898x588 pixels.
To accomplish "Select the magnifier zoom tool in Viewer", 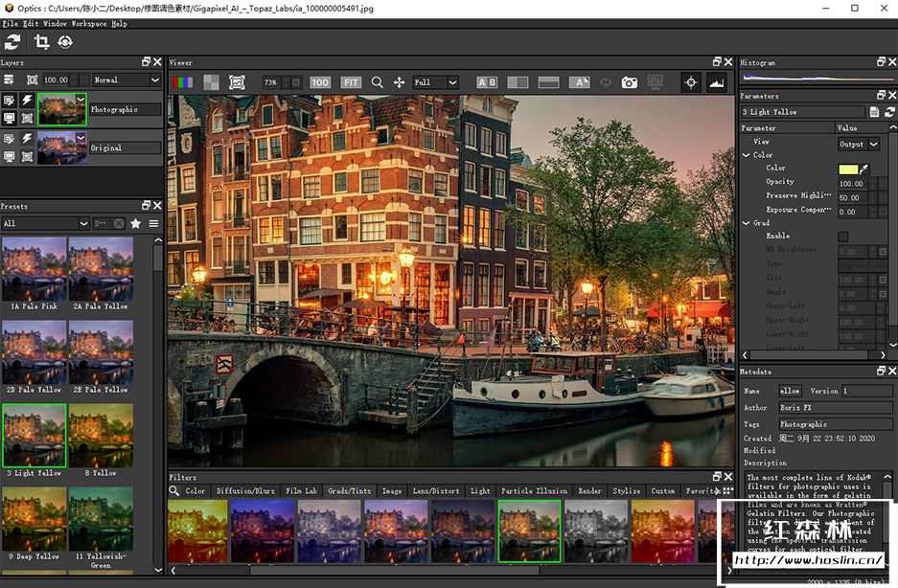I will [x=378, y=82].
